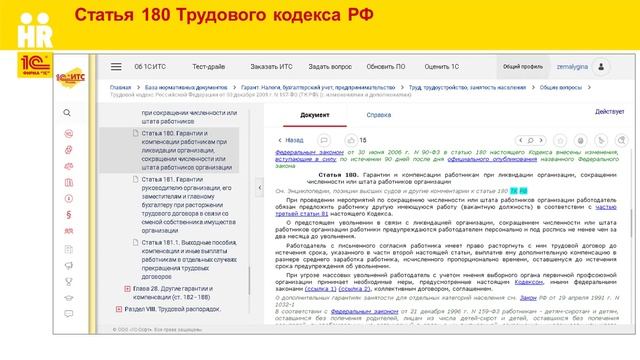Click Задать вопрос in top menu

click(330, 67)
